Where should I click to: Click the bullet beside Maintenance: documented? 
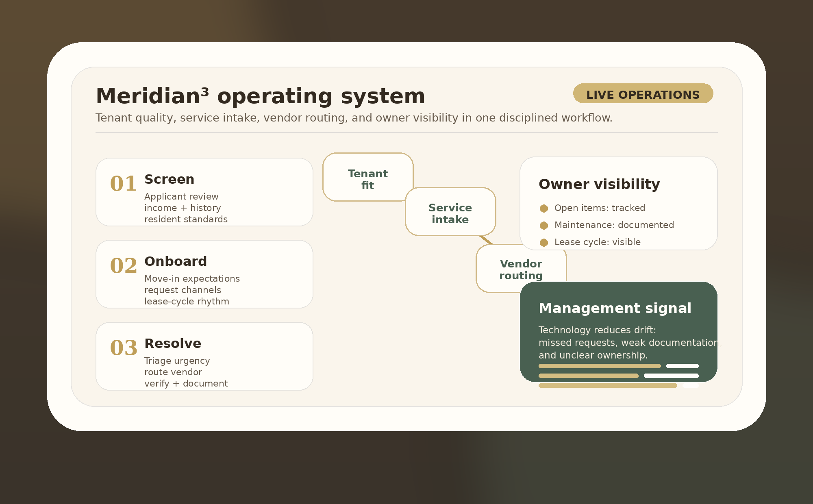(544, 226)
